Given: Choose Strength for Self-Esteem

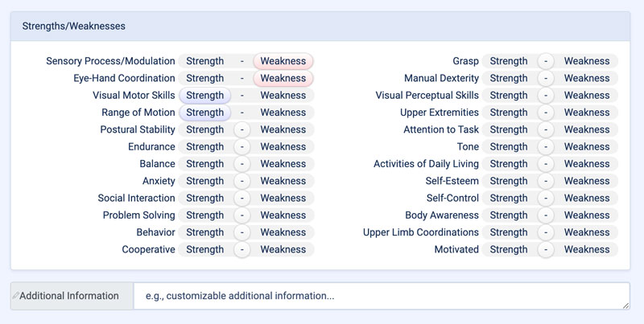Looking at the screenshot, I should pos(509,181).
